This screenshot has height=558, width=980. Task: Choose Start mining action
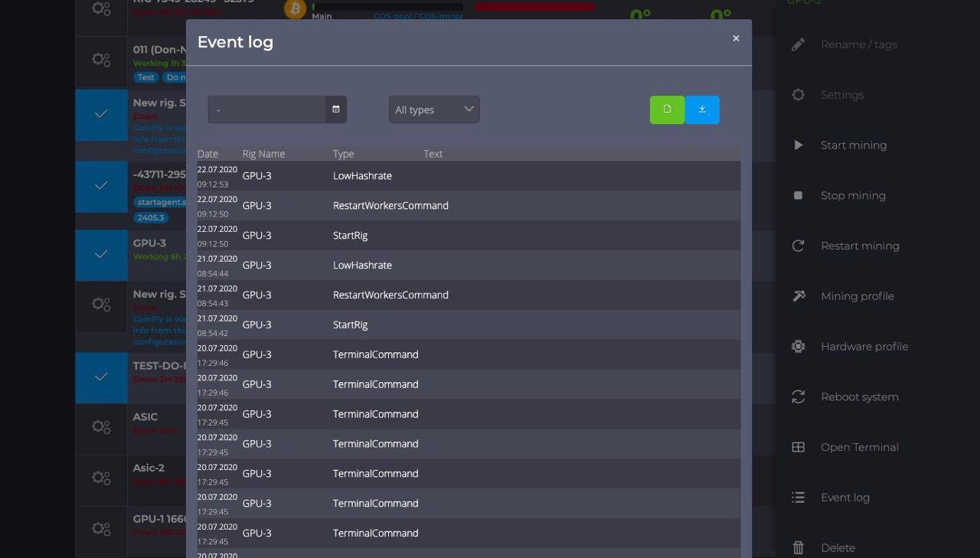point(854,145)
